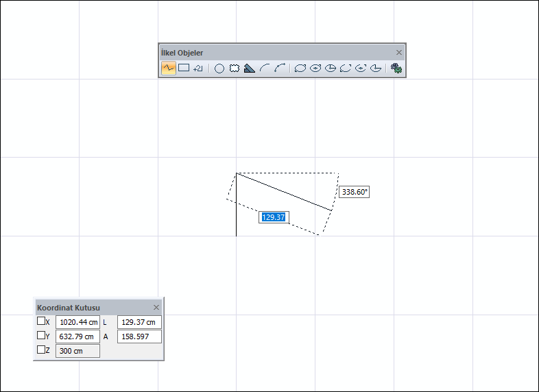
Task: Select the rectangle drawing tool
Action: point(184,68)
